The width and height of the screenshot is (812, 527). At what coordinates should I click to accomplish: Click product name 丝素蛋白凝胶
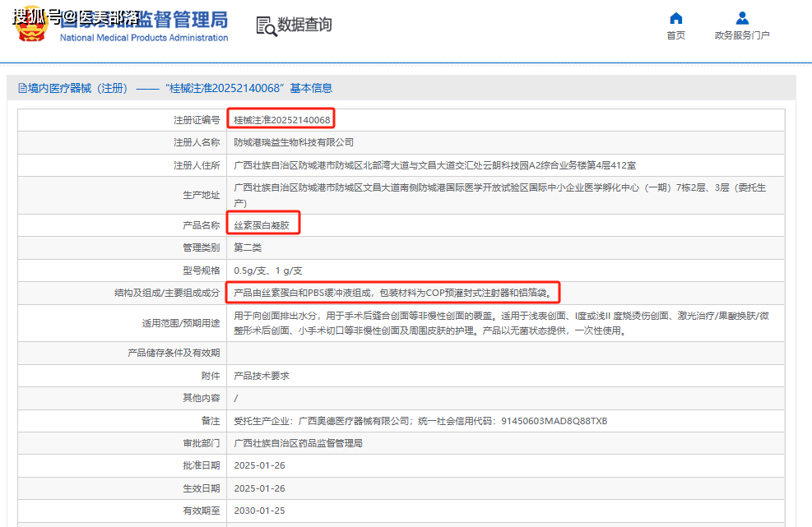(x=262, y=224)
